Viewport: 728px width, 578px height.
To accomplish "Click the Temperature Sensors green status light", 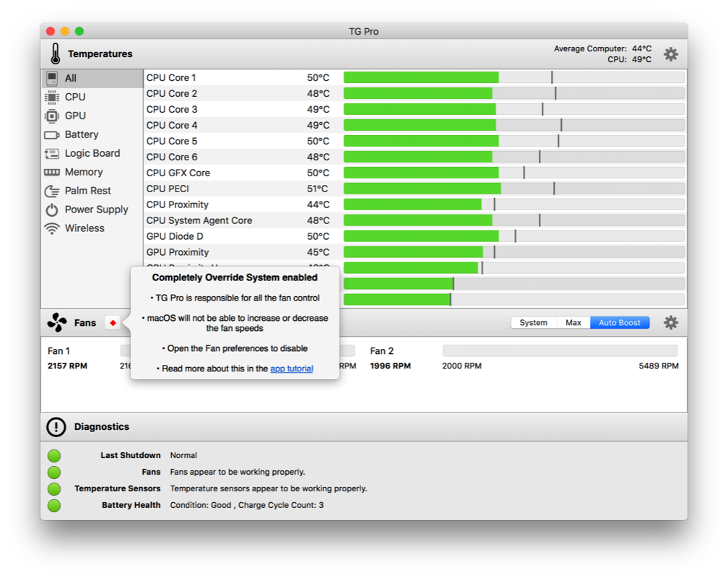I will [54, 489].
